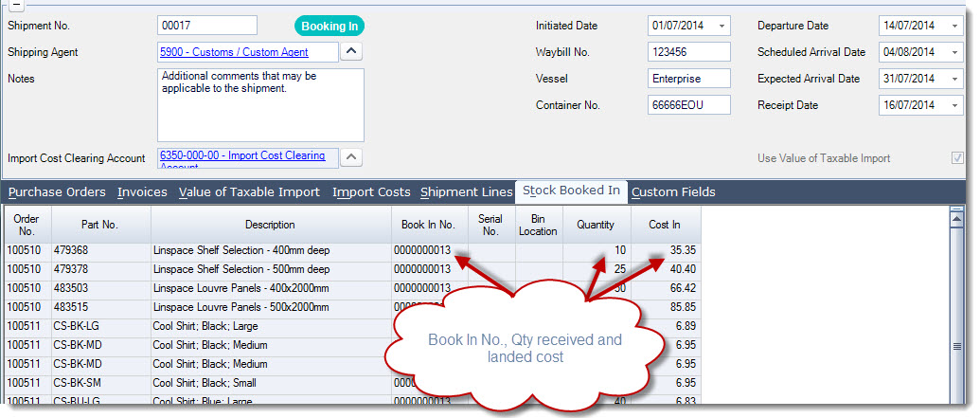Click the Serial No. column header
980x418 pixels.
[490, 225]
